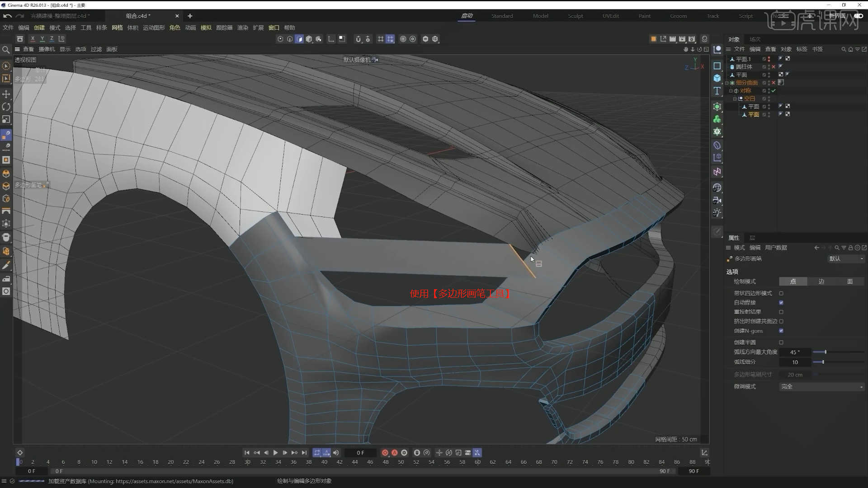
Task: Switch to 场次 tab in Object Manager
Action: [x=755, y=39]
